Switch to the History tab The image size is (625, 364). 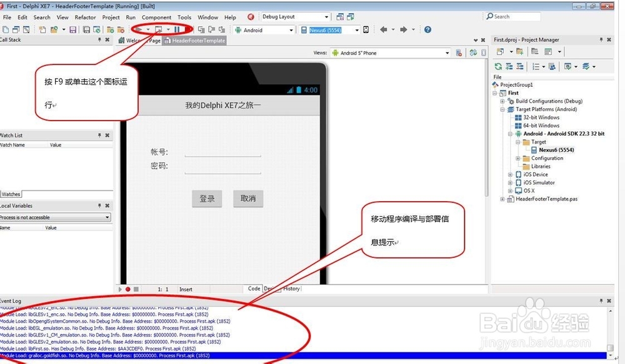pos(291,288)
